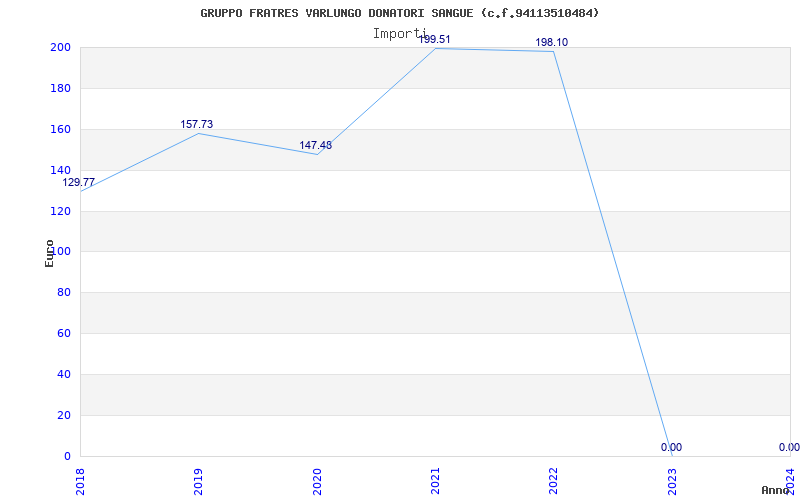Screen dimensions: 800x500
Task: Click the 20 y-axis tick label
Action: 64,415
